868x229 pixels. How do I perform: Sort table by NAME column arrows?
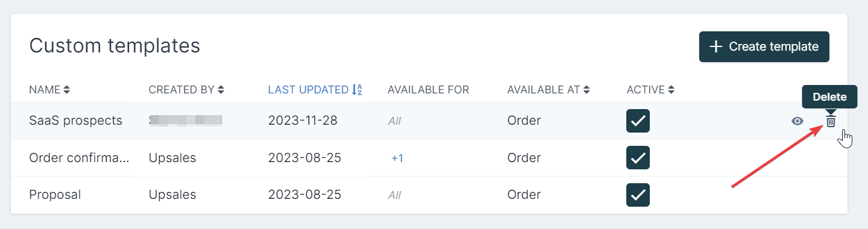tap(67, 90)
